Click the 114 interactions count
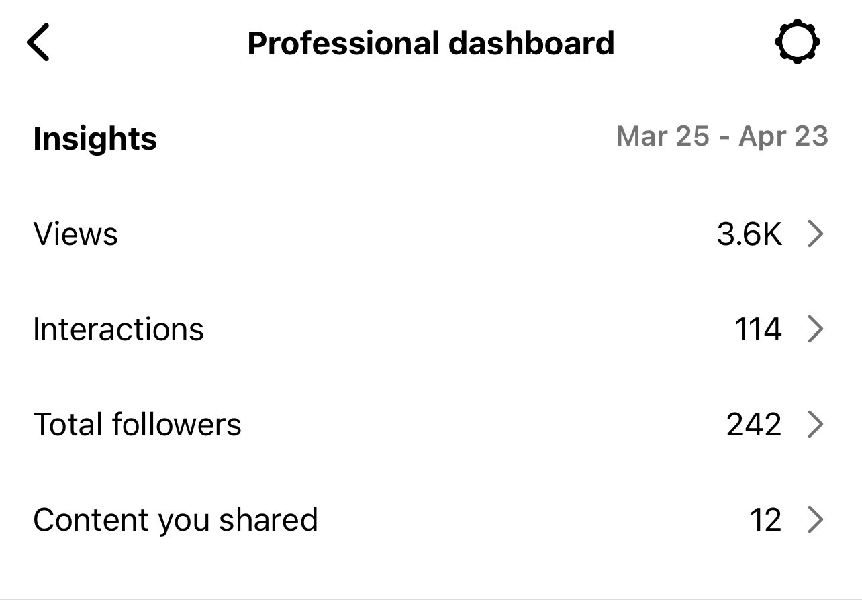862x616 pixels. pos(758,329)
